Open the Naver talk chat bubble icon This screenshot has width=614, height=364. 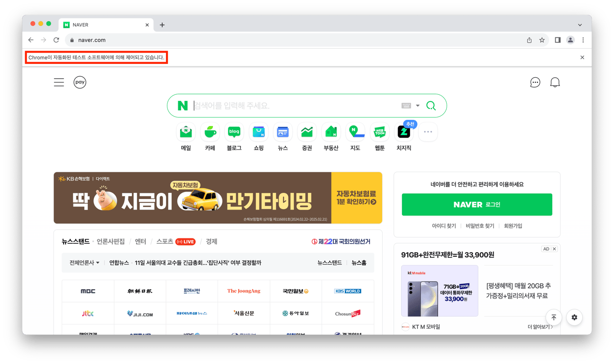(535, 82)
